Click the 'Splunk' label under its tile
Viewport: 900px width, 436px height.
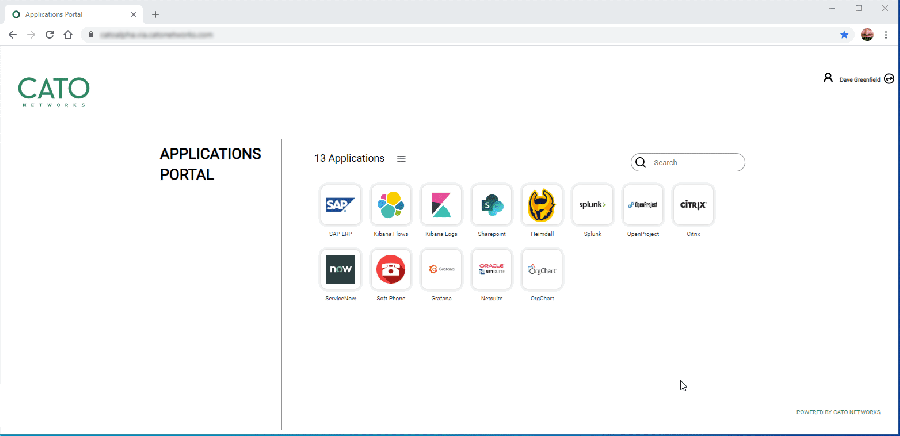tap(592, 234)
